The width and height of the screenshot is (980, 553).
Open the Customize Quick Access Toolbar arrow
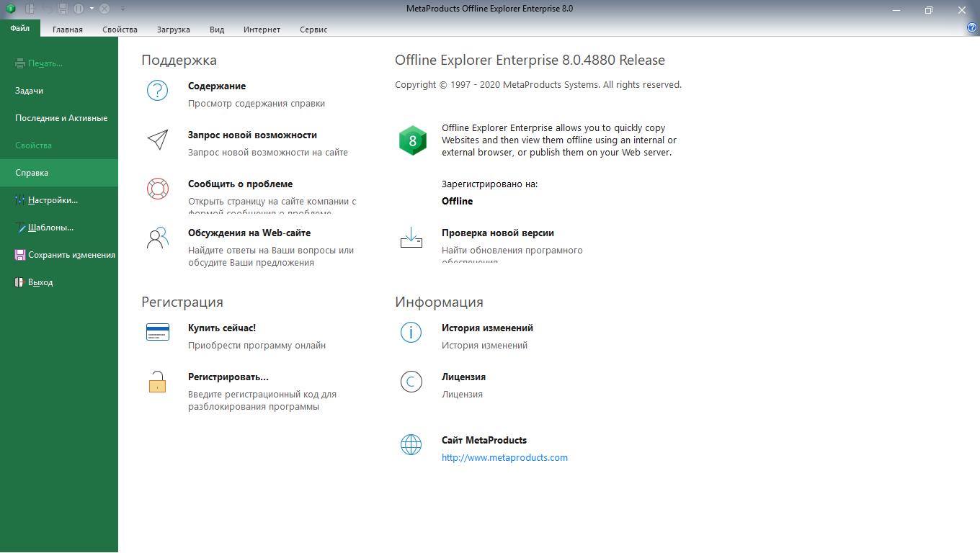tap(122, 9)
